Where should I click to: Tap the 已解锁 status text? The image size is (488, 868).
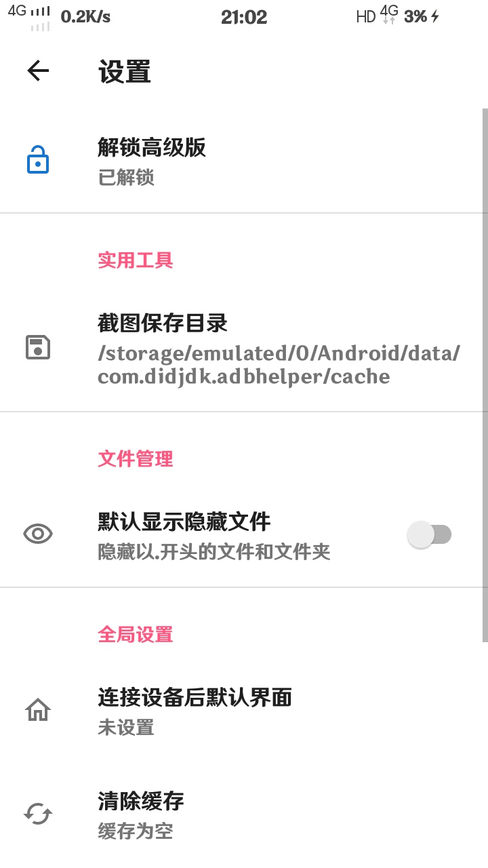126,178
